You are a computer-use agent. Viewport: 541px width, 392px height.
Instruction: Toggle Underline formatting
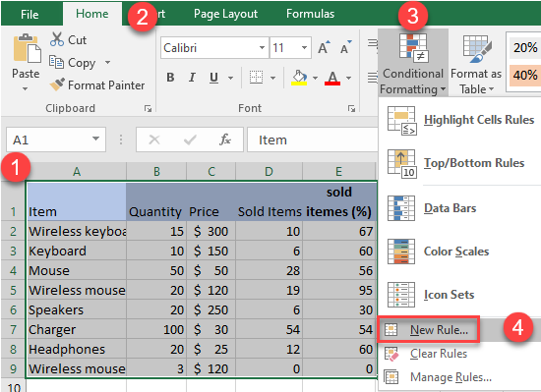coord(213,78)
